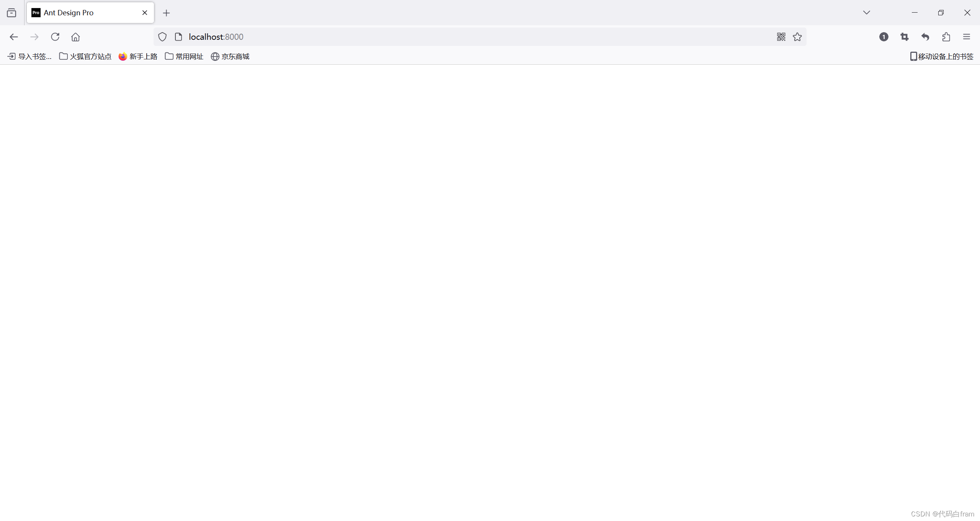
Task: Open the tracking protection shield icon
Action: pos(162,37)
